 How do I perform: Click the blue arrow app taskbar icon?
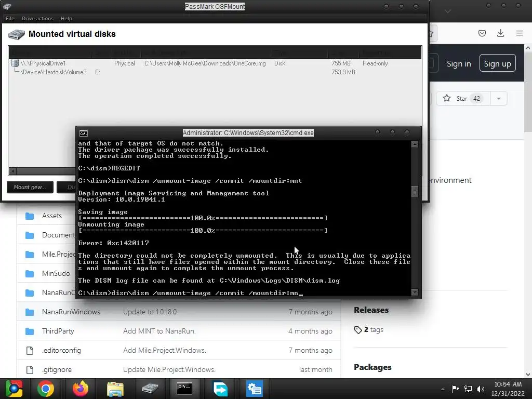point(220,389)
